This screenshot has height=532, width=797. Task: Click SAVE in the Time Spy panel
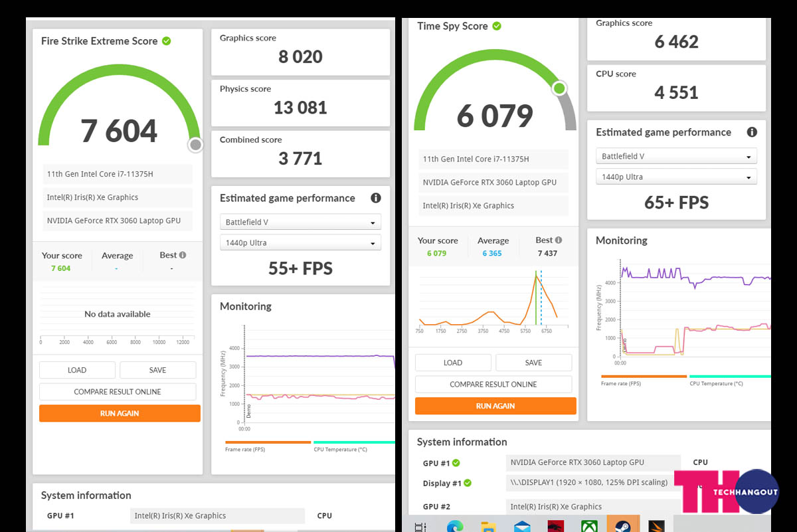pyautogui.click(x=534, y=363)
